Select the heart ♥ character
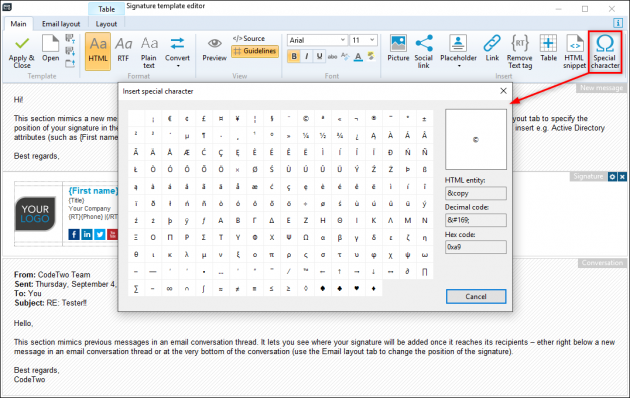This screenshot has height=398, width=630. click(357, 289)
